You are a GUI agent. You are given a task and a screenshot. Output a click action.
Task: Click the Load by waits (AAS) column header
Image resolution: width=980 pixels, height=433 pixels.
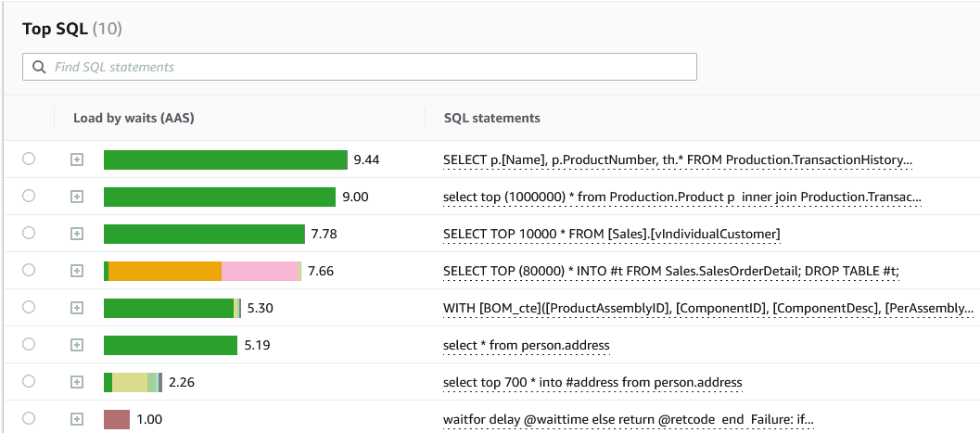pos(134,118)
